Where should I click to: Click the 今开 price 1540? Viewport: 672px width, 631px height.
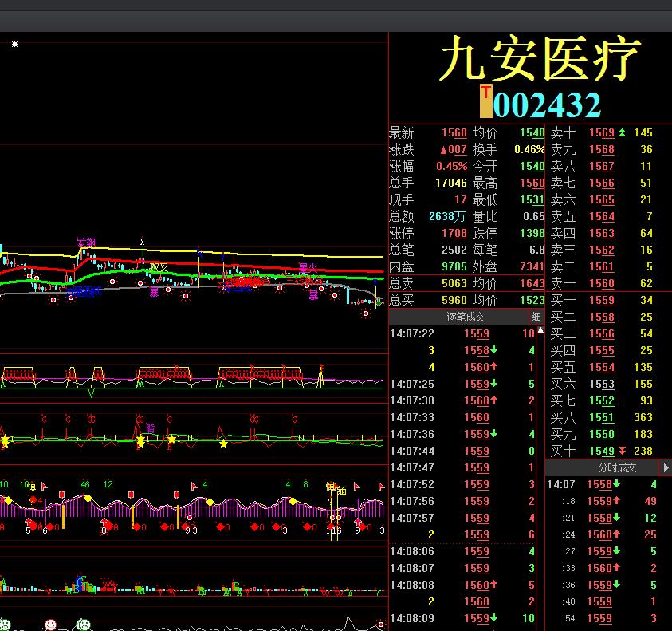[x=532, y=167]
